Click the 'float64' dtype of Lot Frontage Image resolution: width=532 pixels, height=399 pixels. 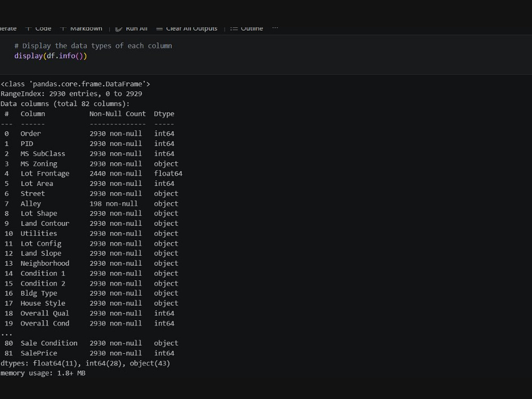[x=168, y=173]
